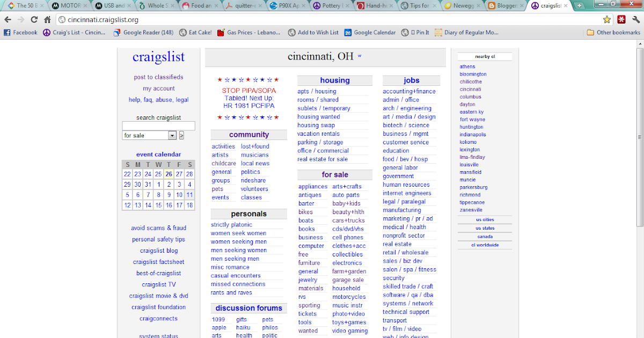644x338 pixels.
Task: Open Diary of Regular Mo... bookmark
Action: click(467, 32)
